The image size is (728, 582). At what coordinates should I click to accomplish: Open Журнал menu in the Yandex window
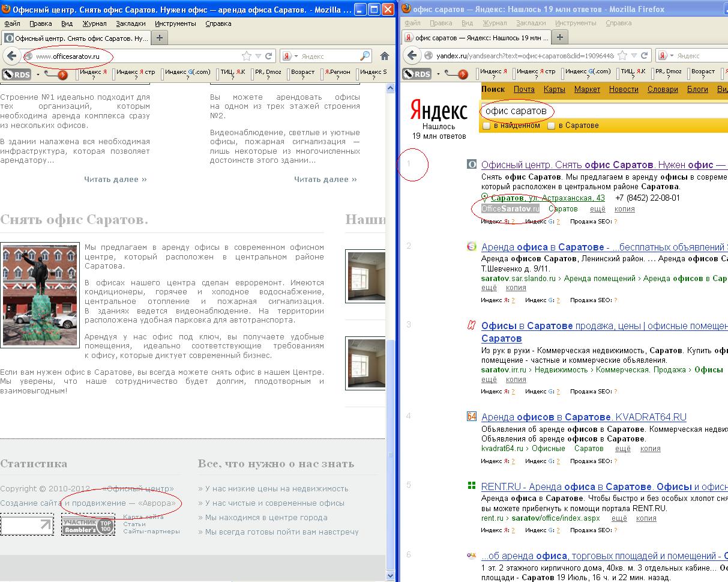pos(495,23)
